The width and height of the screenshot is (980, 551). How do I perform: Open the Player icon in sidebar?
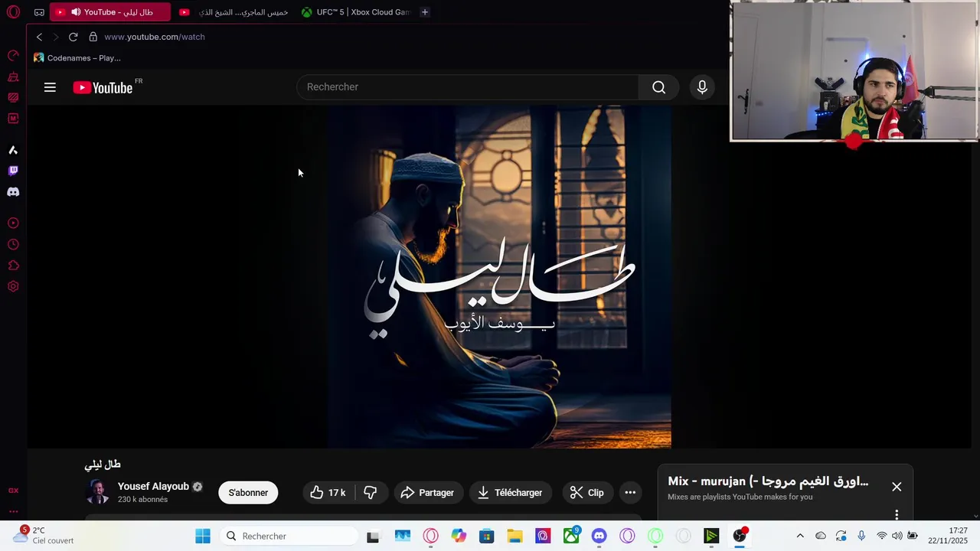[13, 223]
